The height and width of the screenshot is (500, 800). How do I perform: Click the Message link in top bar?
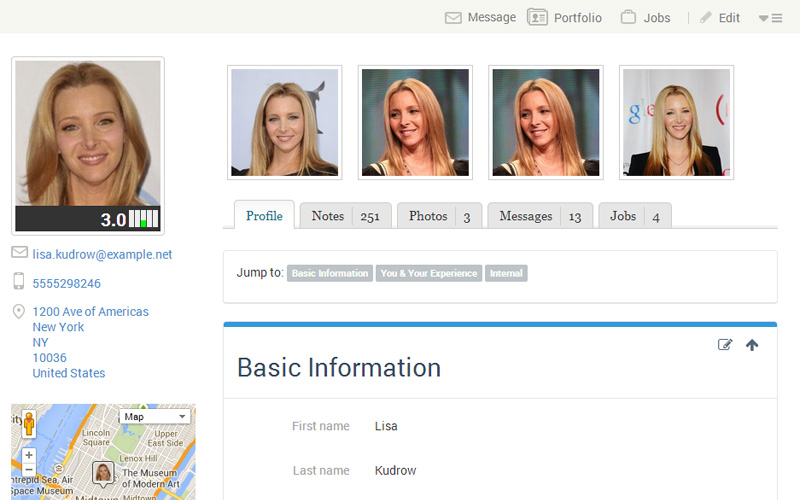492,17
